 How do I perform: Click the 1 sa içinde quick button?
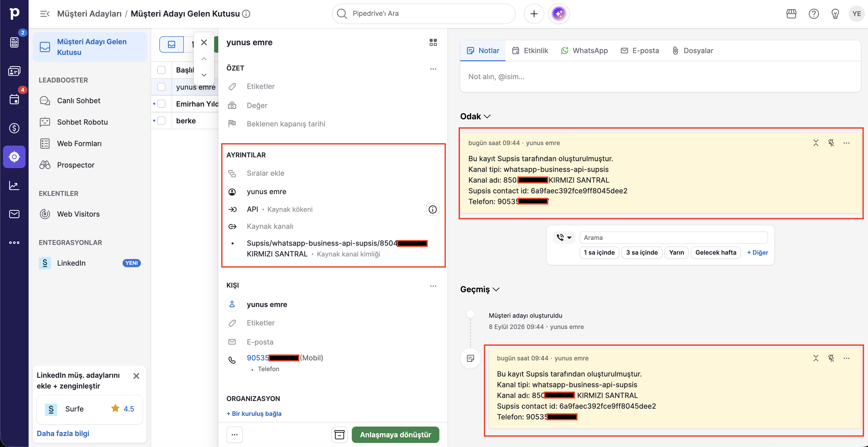coord(599,252)
